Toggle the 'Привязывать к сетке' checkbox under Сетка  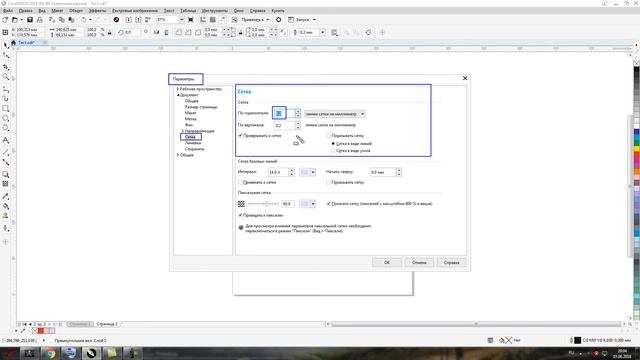pos(240,136)
